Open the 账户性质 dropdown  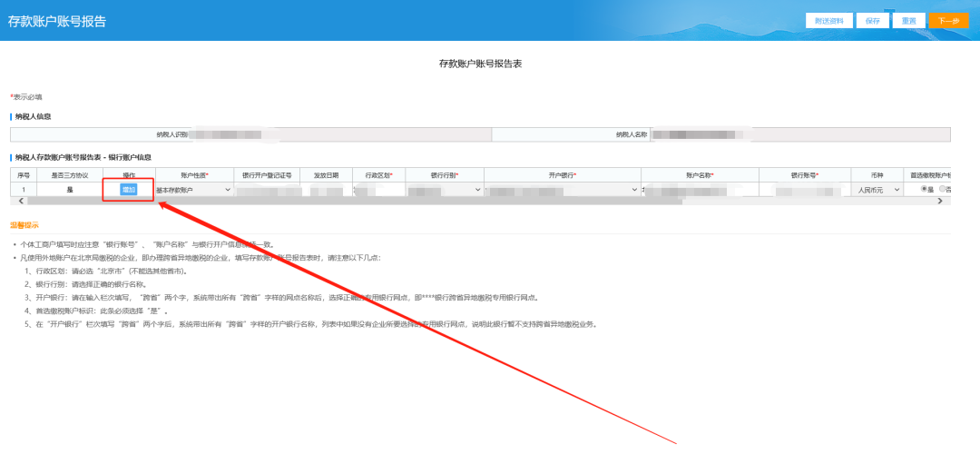coord(193,190)
